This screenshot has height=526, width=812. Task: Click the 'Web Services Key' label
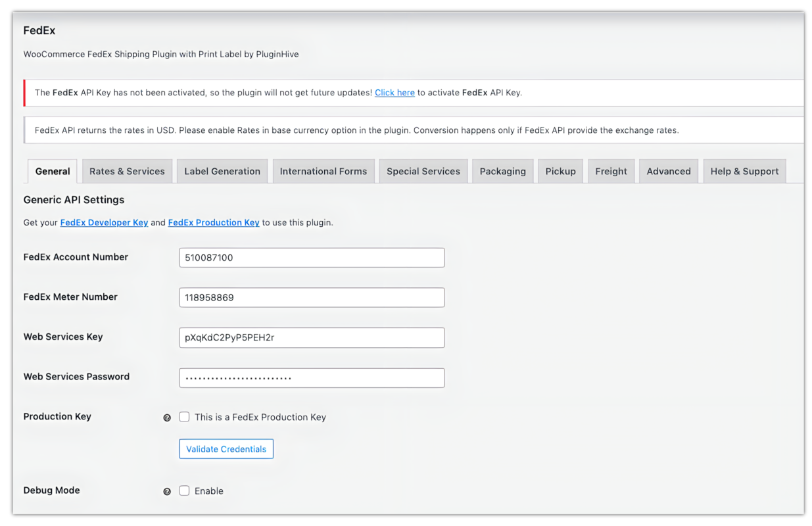63,337
